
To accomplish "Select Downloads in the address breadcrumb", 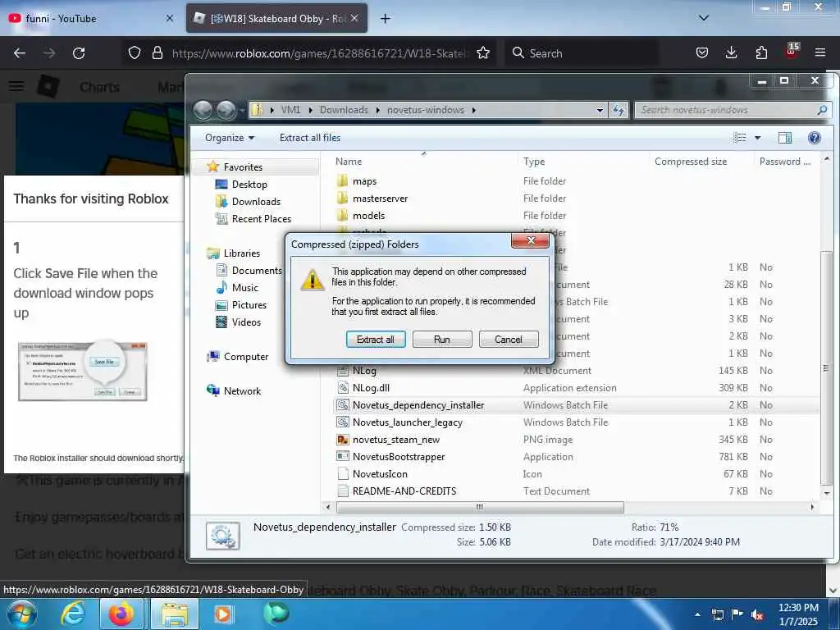I will 344,110.
